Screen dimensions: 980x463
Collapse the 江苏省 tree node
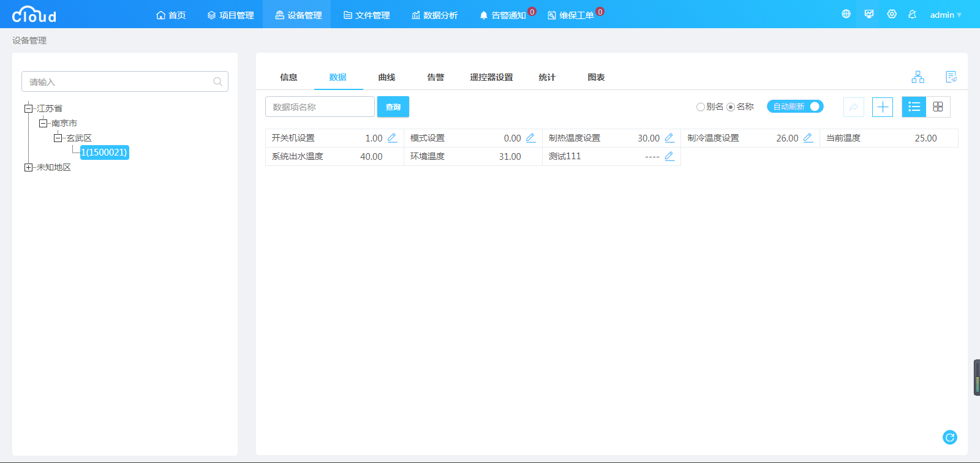click(x=28, y=108)
